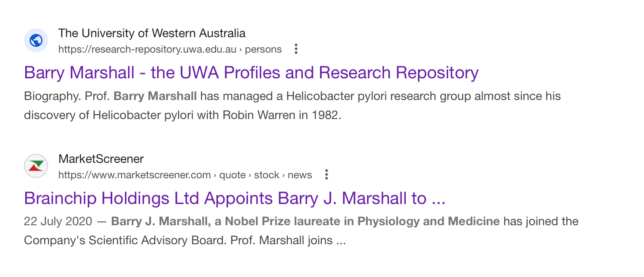The height and width of the screenshot is (277, 644).
Task: Open the three-dot menu beside MarketScreener result
Action: 327,175
